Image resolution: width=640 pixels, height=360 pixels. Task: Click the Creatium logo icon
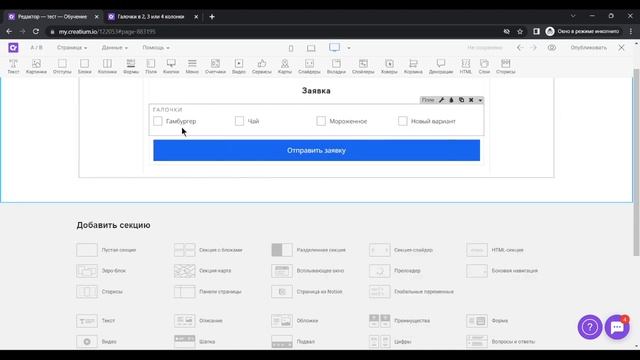[13, 48]
